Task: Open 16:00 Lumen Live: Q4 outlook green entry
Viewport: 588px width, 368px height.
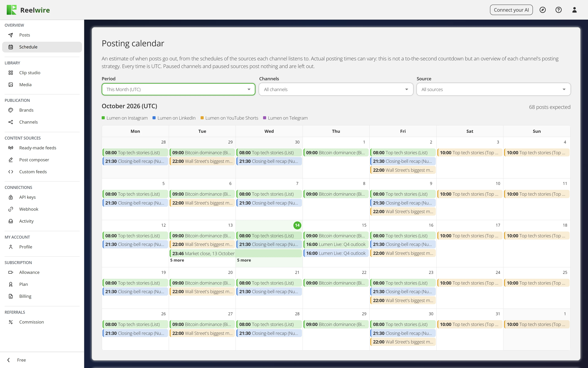Action: [x=336, y=244]
